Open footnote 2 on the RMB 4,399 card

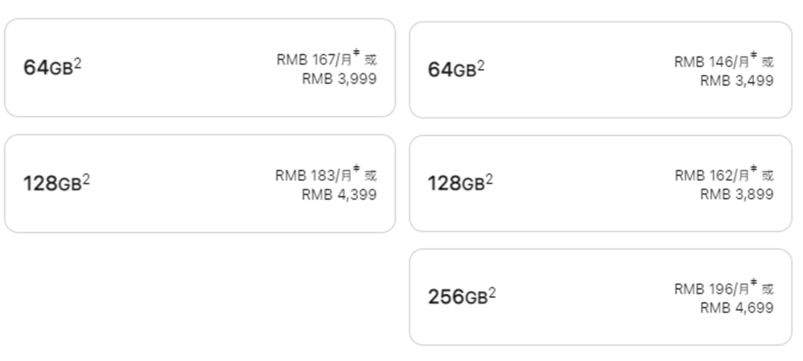86,179
